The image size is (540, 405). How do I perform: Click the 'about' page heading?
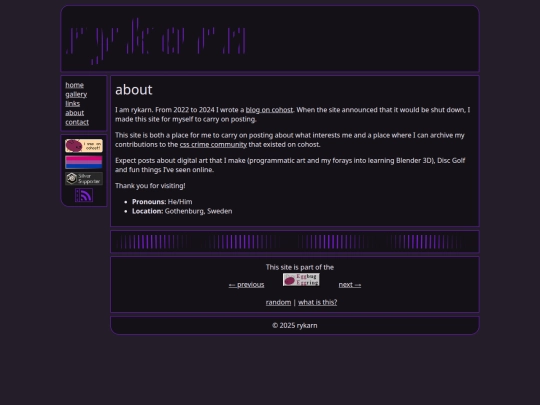tap(134, 90)
